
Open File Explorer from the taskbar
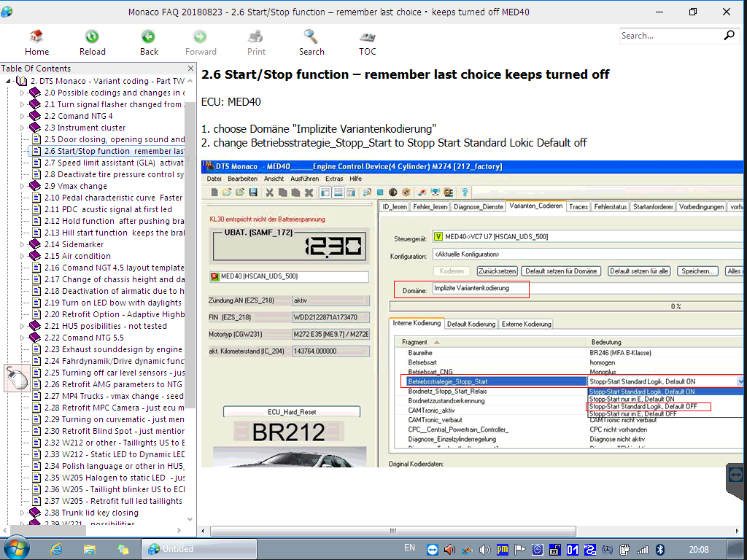[x=89, y=549]
